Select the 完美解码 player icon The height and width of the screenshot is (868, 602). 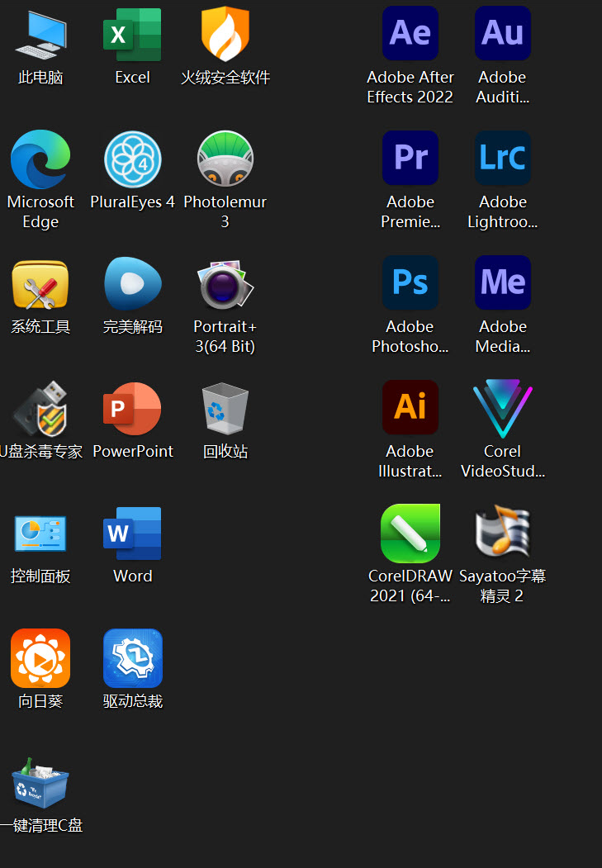[x=133, y=283]
